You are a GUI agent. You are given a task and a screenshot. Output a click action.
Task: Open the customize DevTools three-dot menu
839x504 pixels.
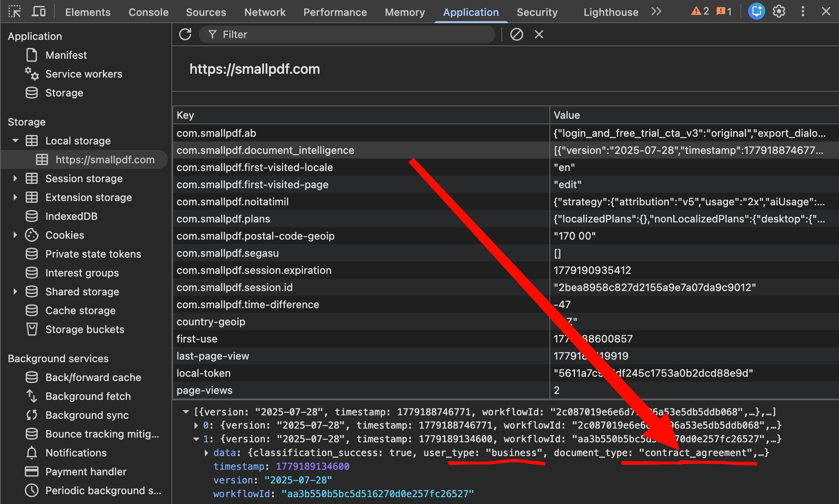pos(803,12)
